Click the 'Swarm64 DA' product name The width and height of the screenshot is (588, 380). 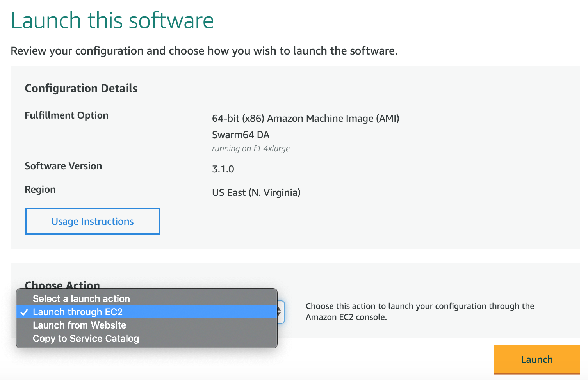click(241, 135)
